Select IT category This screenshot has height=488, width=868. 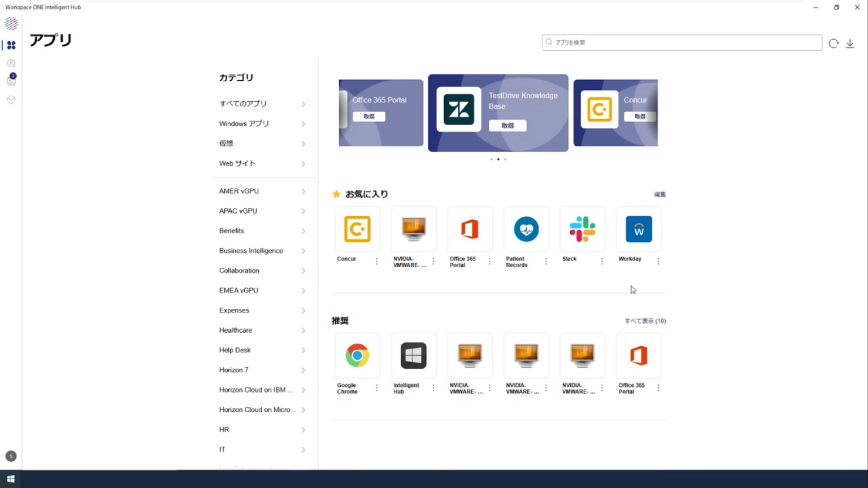point(263,450)
